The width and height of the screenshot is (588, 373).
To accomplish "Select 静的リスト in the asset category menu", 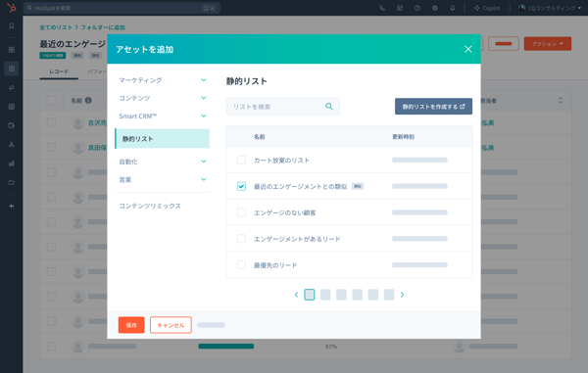I will 163,139.
